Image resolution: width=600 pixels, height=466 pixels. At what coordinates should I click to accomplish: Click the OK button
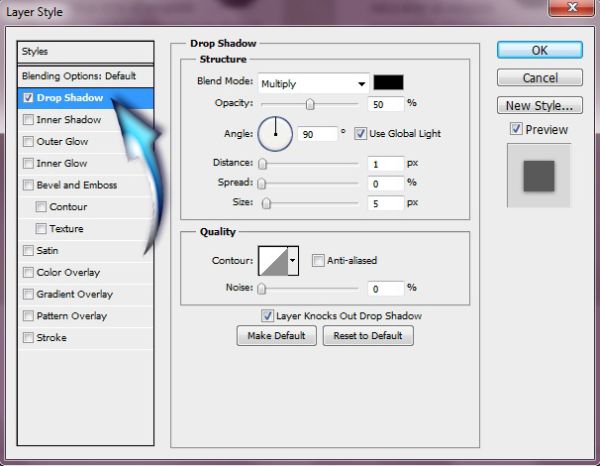coord(540,50)
